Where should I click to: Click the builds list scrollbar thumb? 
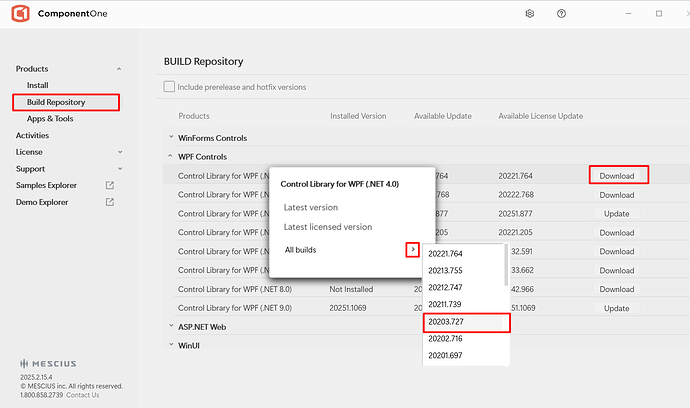pyautogui.click(x=506, y=265)
